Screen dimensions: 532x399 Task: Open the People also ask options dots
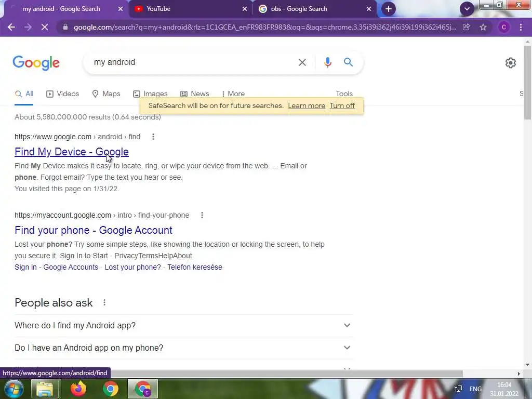[x=104, y=302]
